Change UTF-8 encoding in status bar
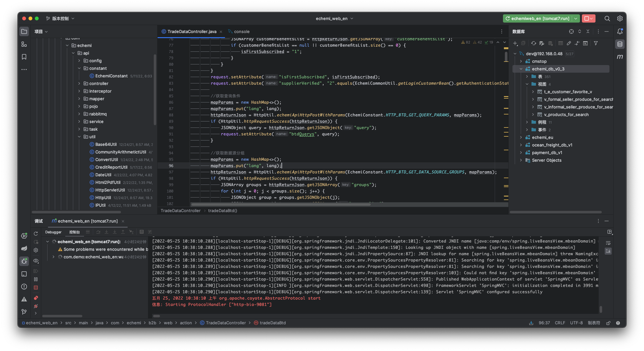 tap(576, 323)
